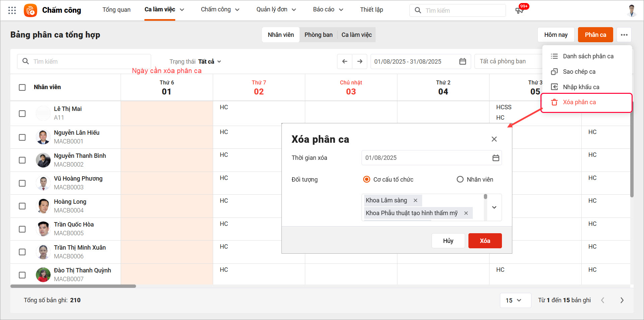The image size is (644, 320).
Task: Go to previous date range arrow
Action: coord(344,61)
